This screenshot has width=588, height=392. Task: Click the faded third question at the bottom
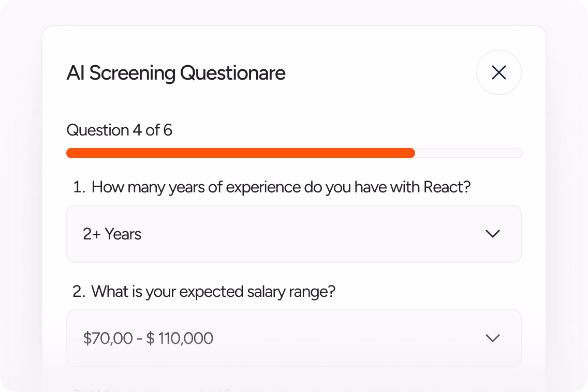(152, 390)
